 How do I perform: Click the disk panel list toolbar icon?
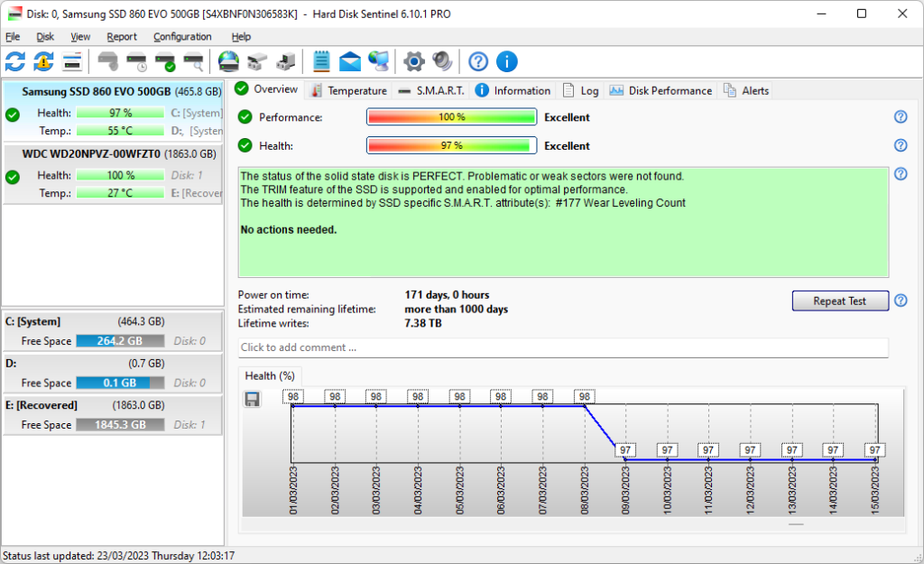pyautogui.click(x=72, y=61)
